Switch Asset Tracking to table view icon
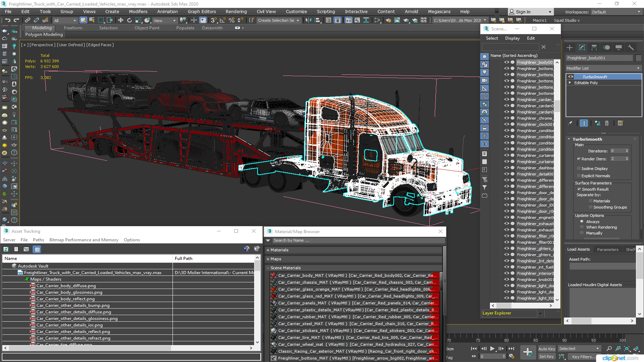Screen dimensions: 644x362 coord(37,249)
